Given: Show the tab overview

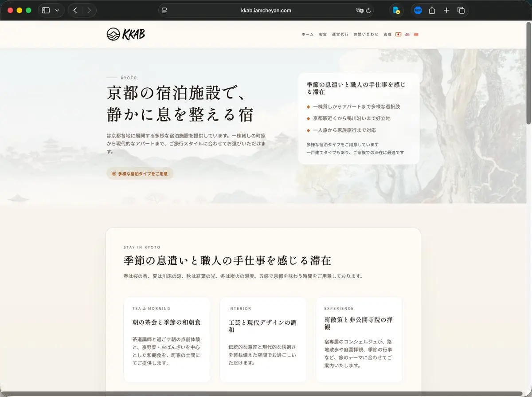Looking at the screenshot, I should point(461,10).
